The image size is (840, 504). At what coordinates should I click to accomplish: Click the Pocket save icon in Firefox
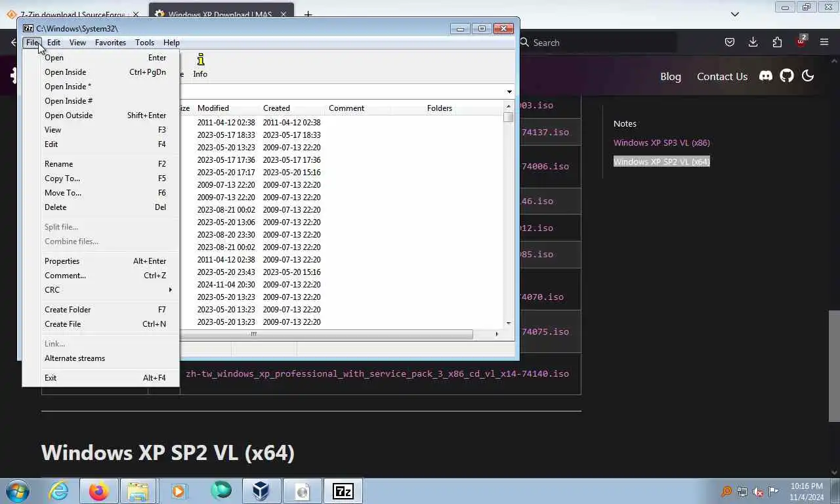729,42
